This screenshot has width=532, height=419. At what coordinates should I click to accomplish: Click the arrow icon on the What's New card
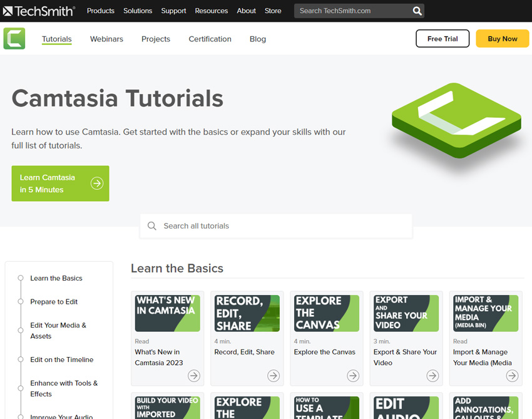[x=194, y=376]
